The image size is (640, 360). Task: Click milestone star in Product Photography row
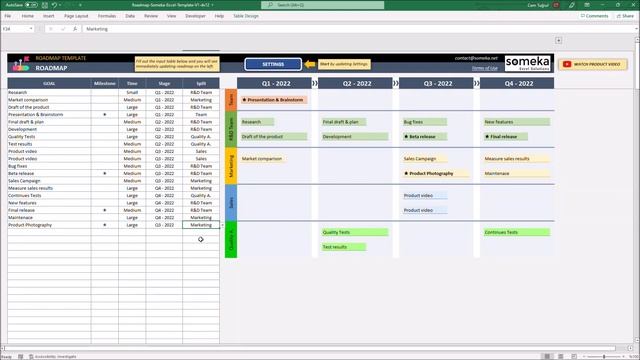(104, 225)
